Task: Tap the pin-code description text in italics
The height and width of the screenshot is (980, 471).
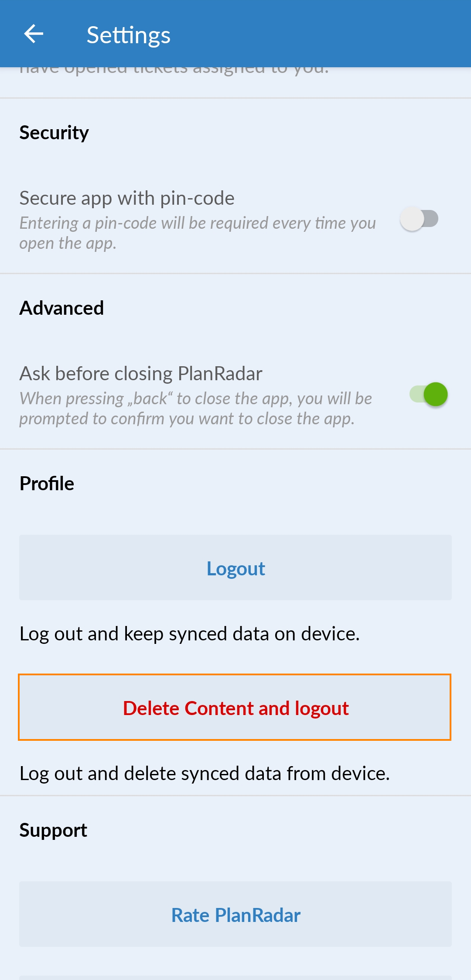Action: (198, 233)
